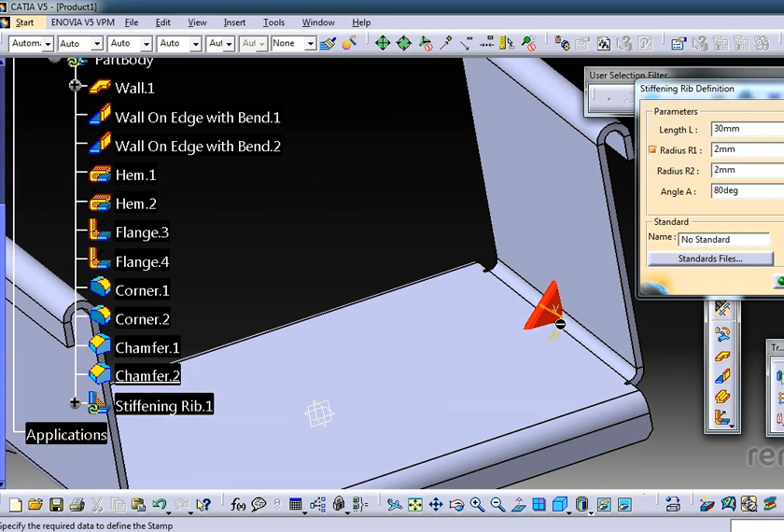Click the Zoom In magnifier icon
The width and height of the screenshot is (784, 532).
tap(477, 505)
